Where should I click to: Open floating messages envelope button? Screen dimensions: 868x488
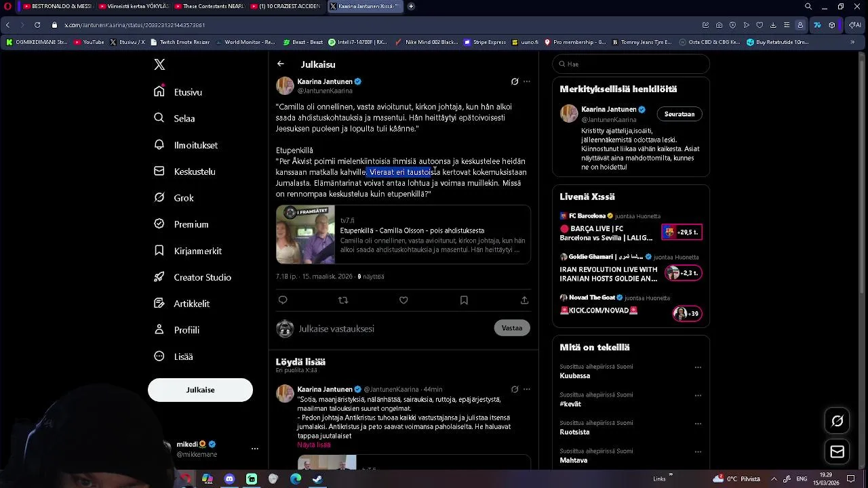[837, 452]
